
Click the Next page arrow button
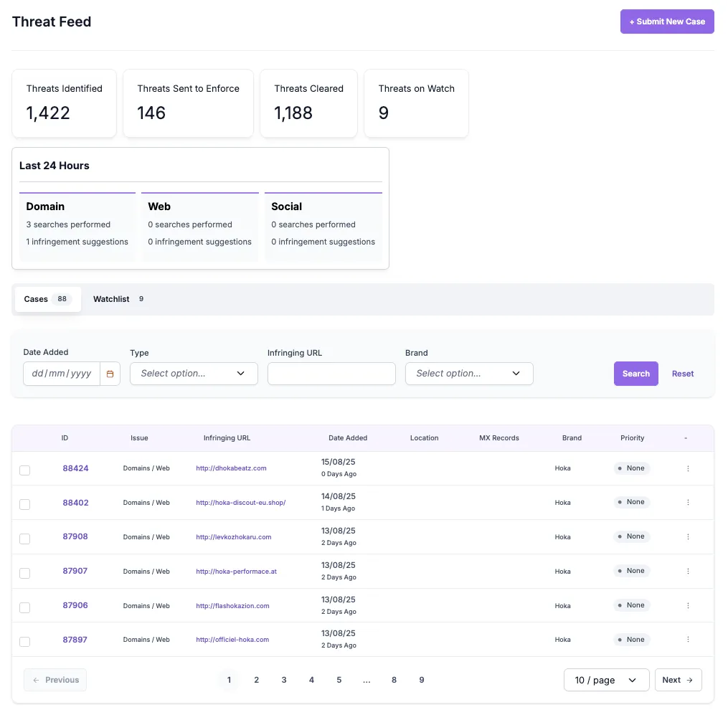678,680
